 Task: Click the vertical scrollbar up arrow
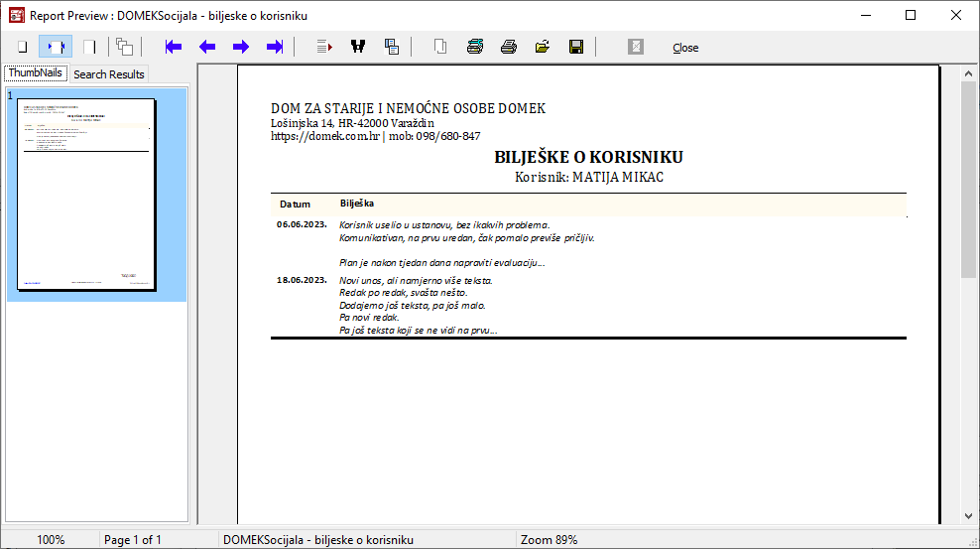click(x=969, y=72)
